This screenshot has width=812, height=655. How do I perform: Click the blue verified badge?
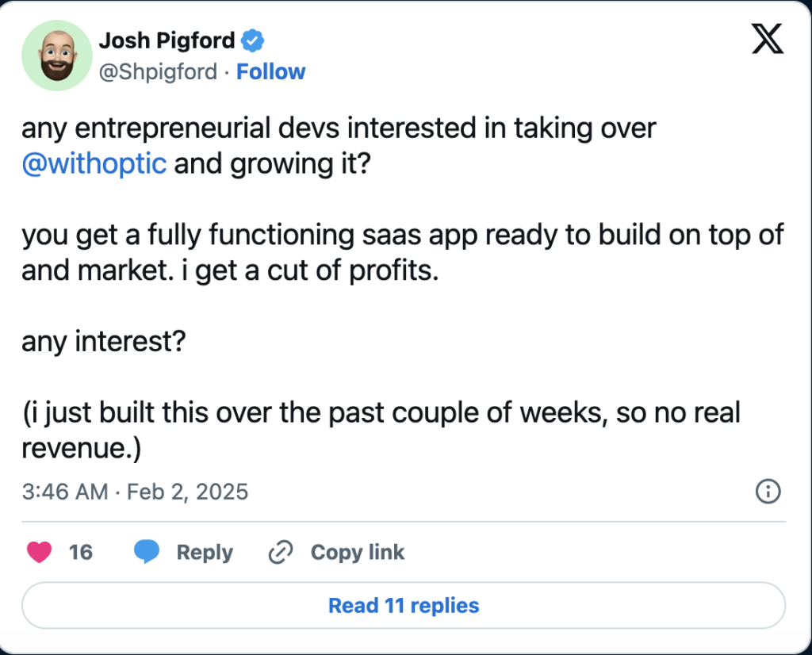pyautogui.click(x=253, y=40)
